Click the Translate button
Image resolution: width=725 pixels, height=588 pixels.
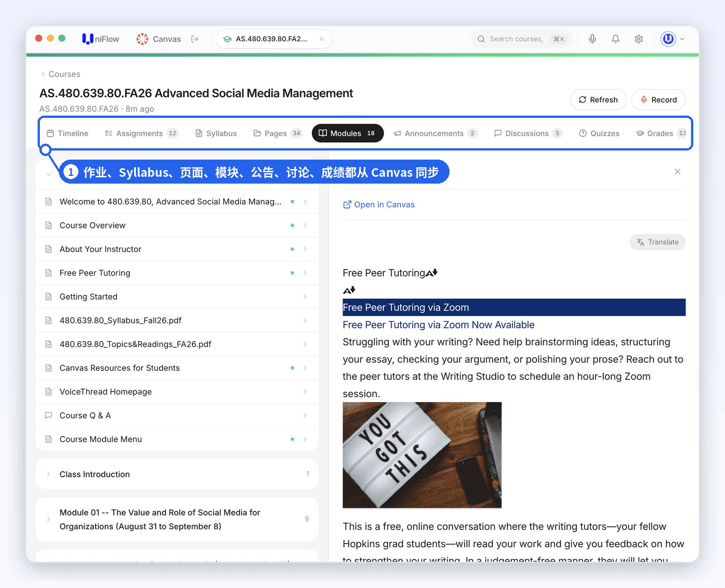[x=657, y=242]
